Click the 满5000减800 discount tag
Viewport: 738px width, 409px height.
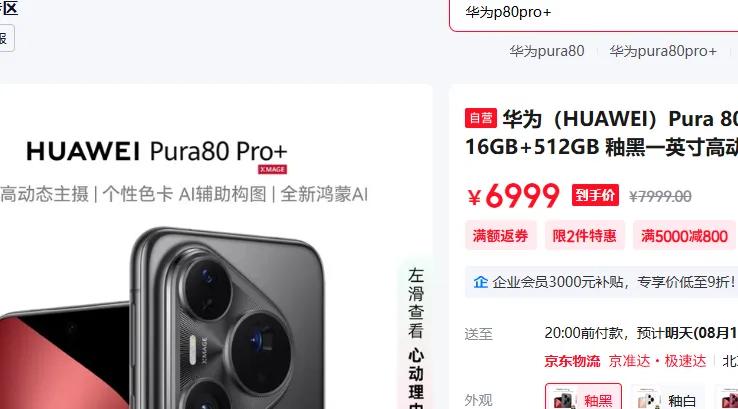tap(685, 235)
